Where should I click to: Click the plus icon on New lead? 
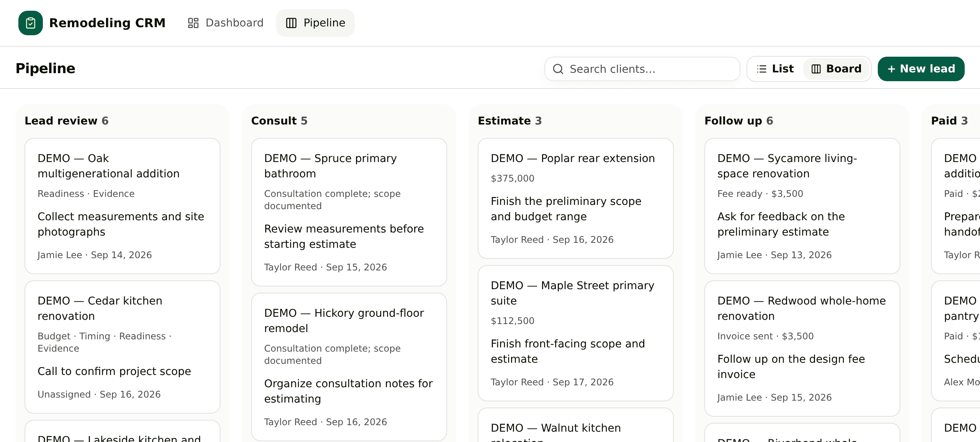click(892, 69)
